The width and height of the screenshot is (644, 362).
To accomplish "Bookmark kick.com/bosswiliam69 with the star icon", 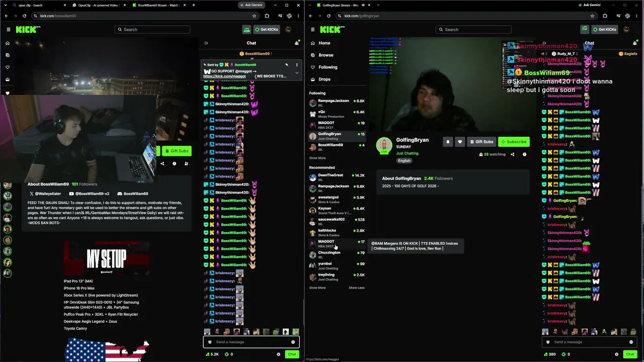I will 254,16.
